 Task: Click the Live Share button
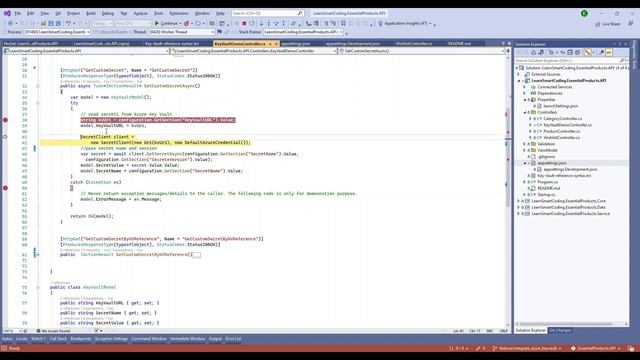pyautogui.click(x=607, y=24)
